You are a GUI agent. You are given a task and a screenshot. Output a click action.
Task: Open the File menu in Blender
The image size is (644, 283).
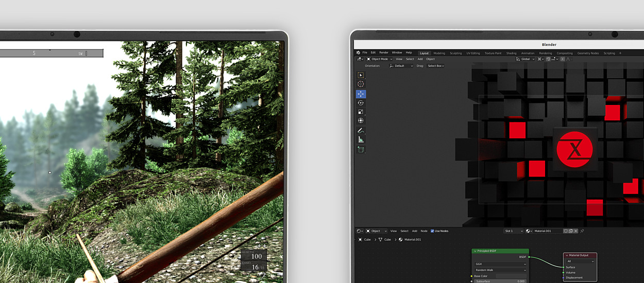(365, 52)
